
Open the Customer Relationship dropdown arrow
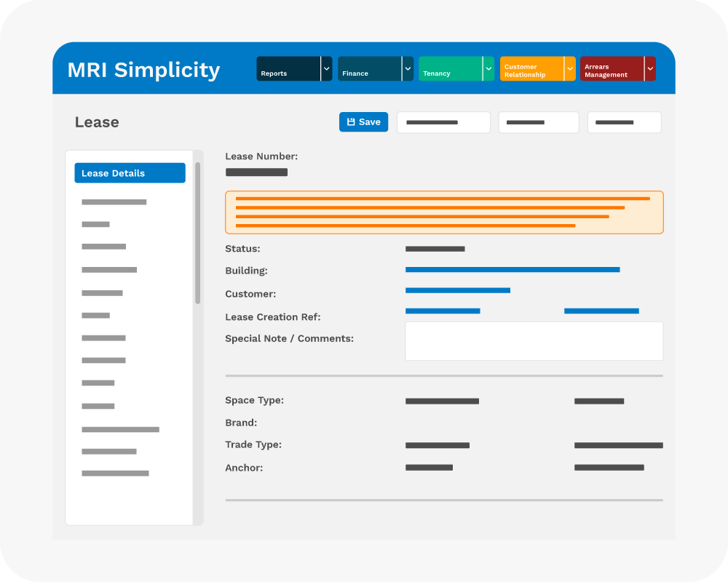point(569,69)
